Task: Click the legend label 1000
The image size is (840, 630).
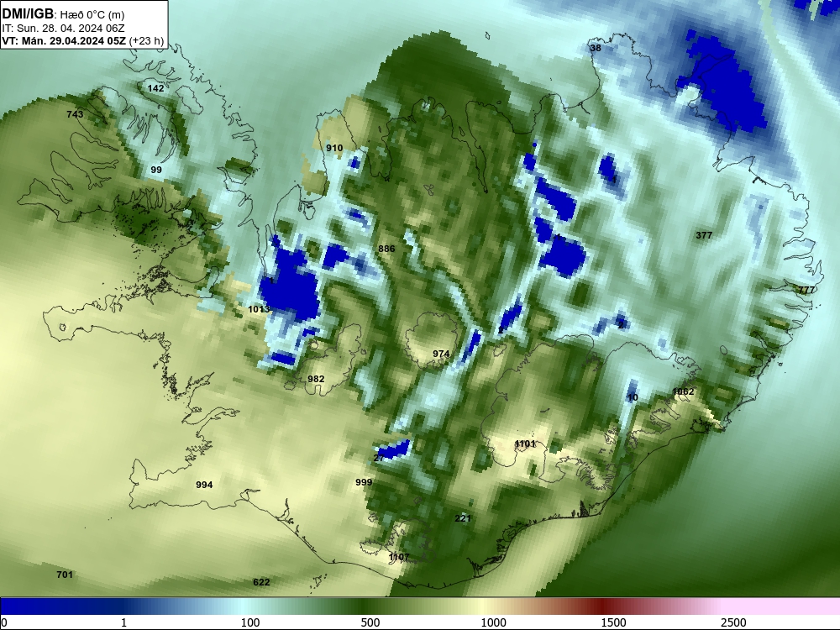Action: 493,622
